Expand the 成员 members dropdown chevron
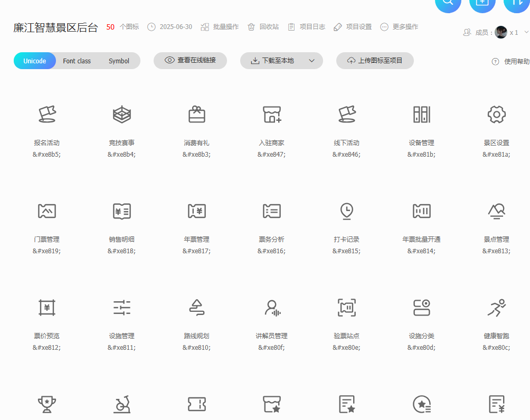Viewport: 530px width, 420px height. point(526,32)
